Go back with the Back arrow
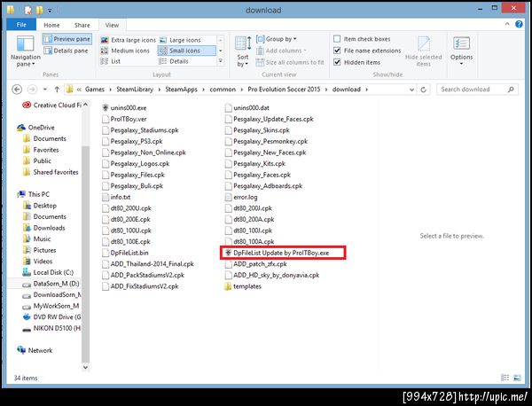Viewport: 532px width, 406px height. [17, 90]
